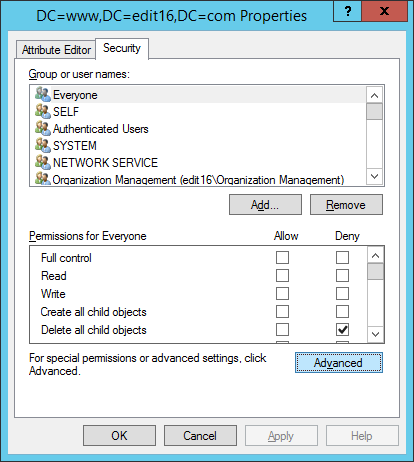
Task: Select Organization Management (edit16\Organization Management) entry
Action: point(198,180)
